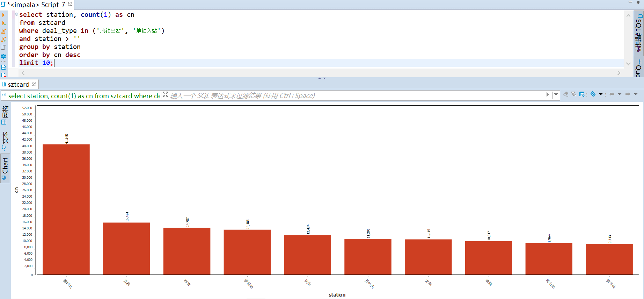Restore the editor pane

pos(638,2)
